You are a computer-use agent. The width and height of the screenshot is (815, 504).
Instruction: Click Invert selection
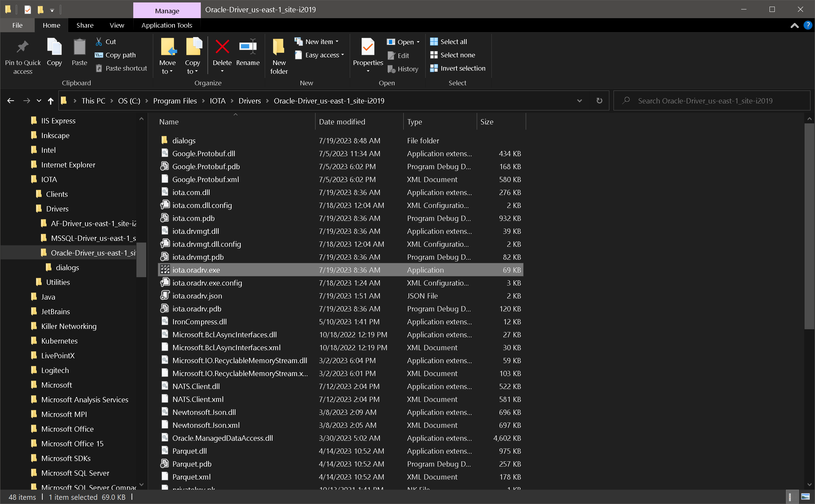[458, 68]
